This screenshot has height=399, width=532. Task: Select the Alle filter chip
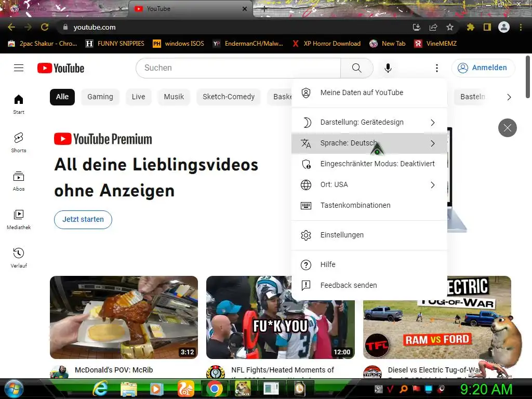coord(62,97)
